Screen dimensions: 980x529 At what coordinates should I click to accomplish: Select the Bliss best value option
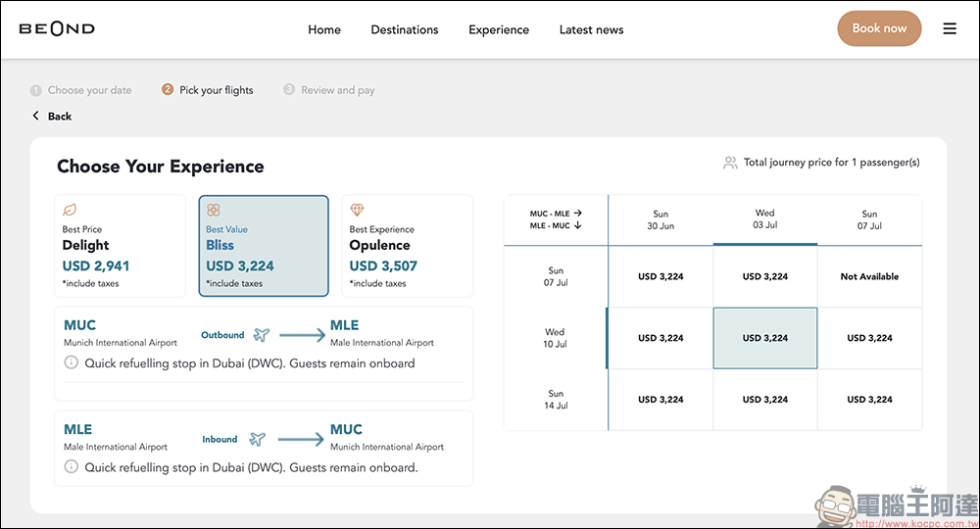click(264, 246)
